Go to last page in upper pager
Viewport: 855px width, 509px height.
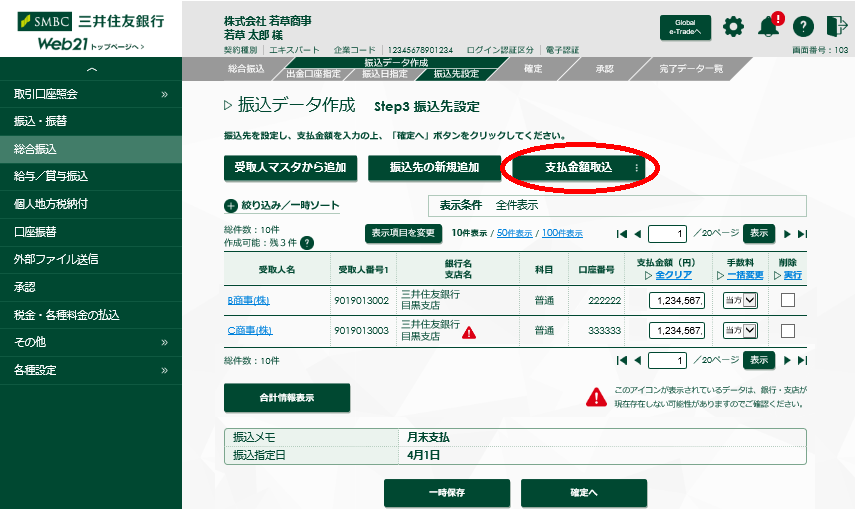click(802, 234)
